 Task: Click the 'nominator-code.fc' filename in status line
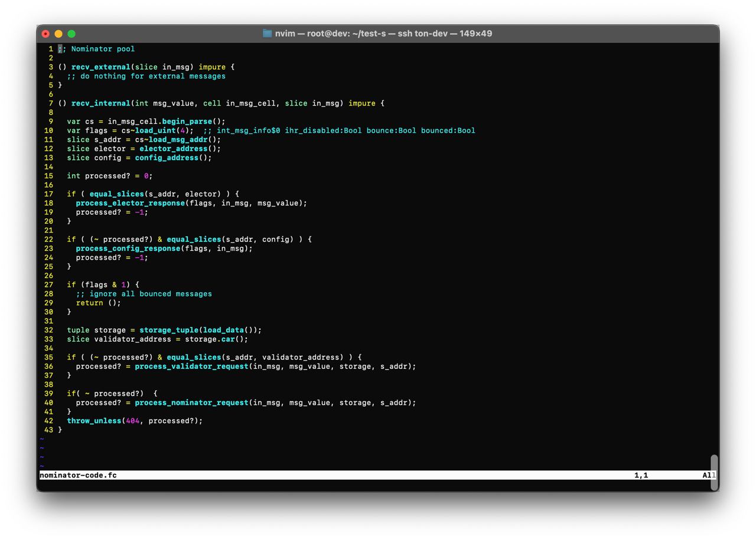78,475
